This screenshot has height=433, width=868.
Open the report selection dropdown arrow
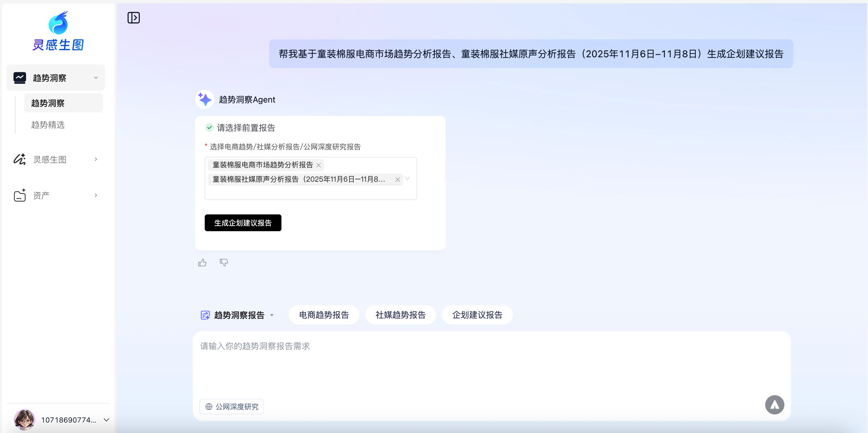point(407,178)
